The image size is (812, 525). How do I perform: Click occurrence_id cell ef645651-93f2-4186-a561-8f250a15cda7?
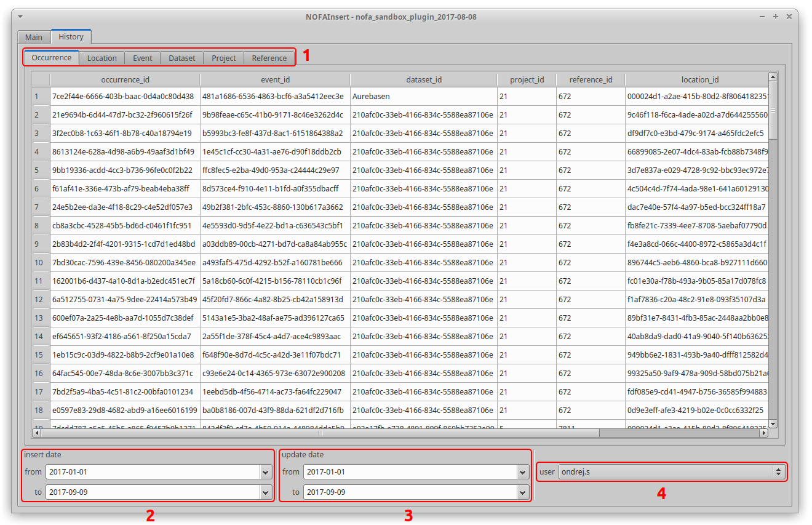(x=125, y=336)
